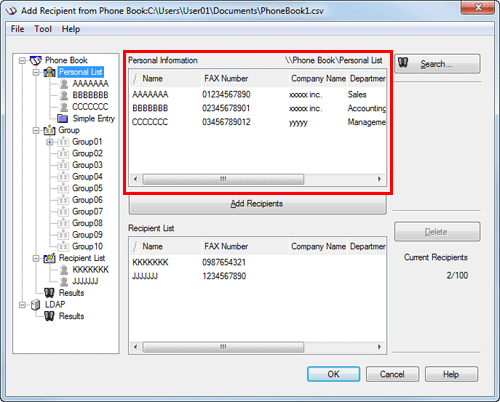
Task: Click the Add Recipients button
Action: 258,204
